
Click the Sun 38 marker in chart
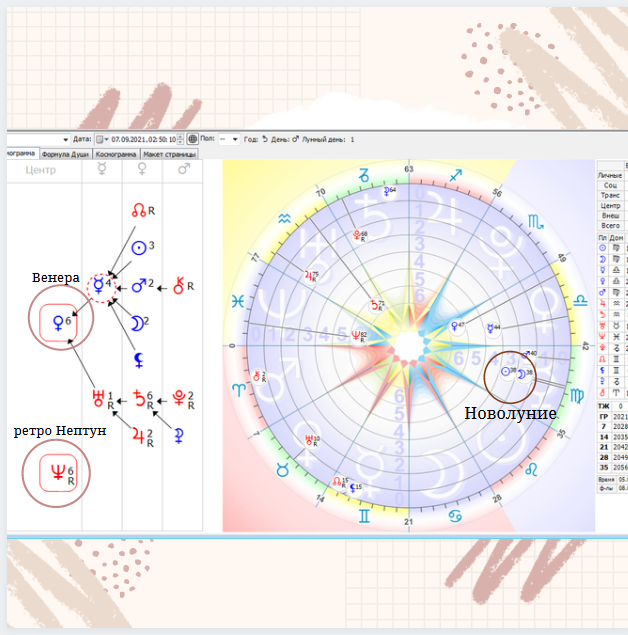point(508,371)
